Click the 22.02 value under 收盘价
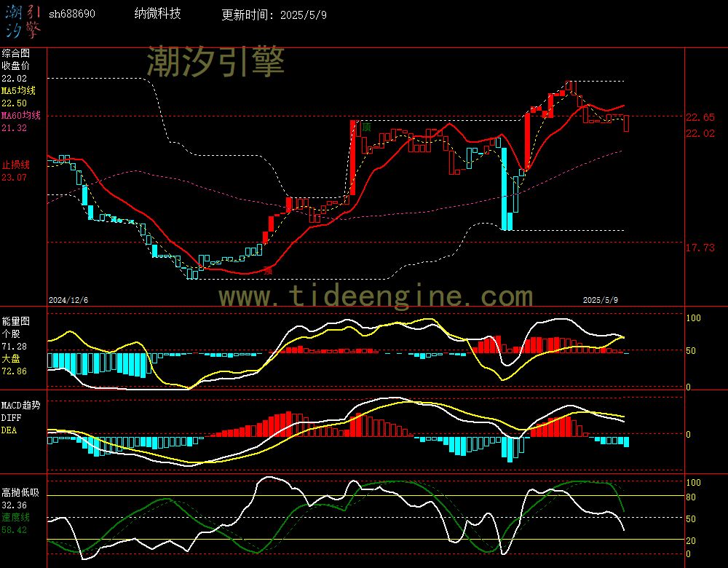728x568 pixels. (x=15, y=78)
